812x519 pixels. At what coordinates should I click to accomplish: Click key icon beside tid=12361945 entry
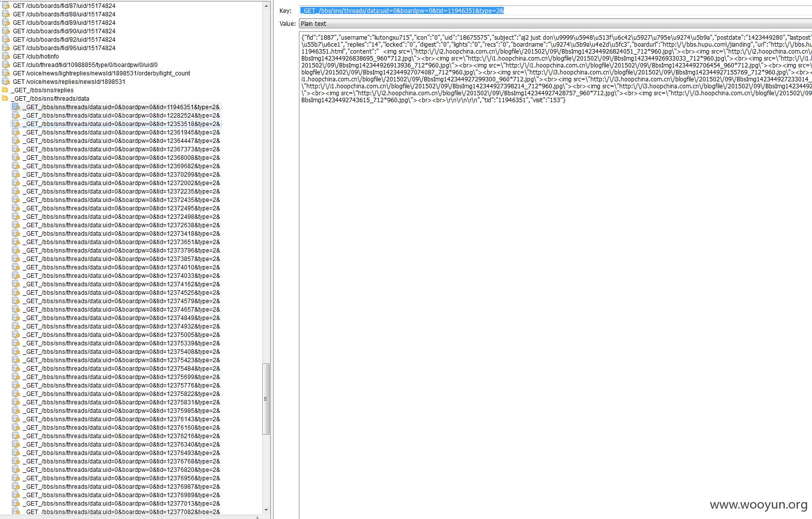15,132
